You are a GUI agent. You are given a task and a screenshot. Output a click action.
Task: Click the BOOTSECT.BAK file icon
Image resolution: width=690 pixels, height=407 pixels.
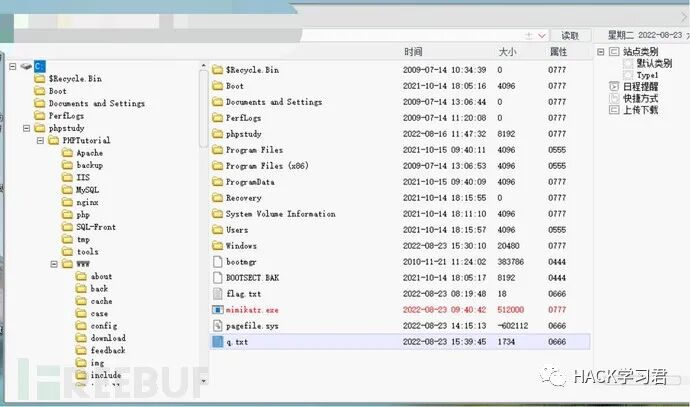[217, 278]
